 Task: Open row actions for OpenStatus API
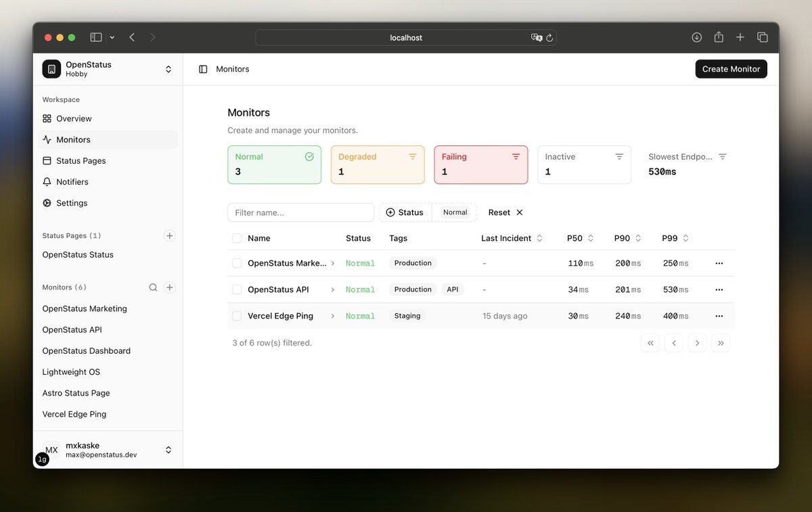click(x=719, y=289)
